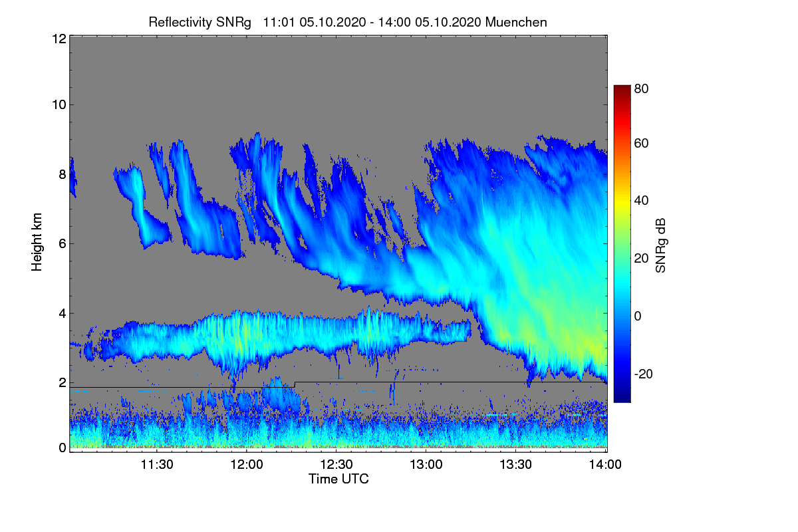Click 'Muenchen' in the plot title

coord(516,22)
